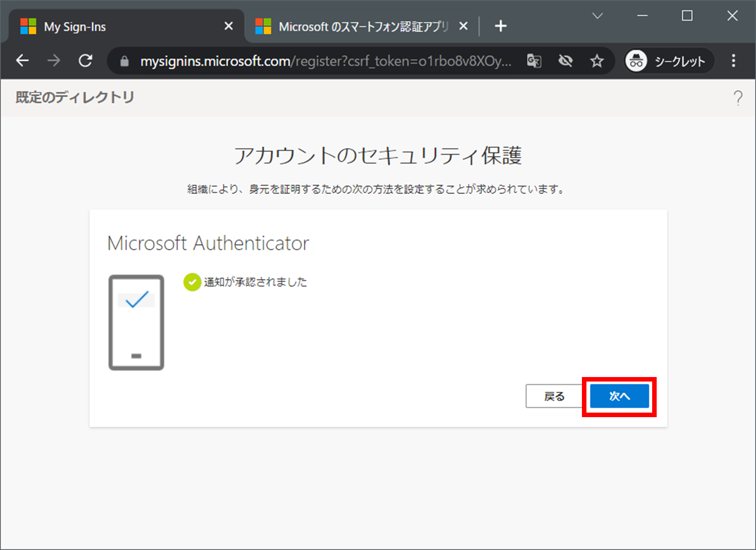The width and height of the screenshot is (756, 550).
Task: Close the browser window
Action: click(x=732, y=16)
